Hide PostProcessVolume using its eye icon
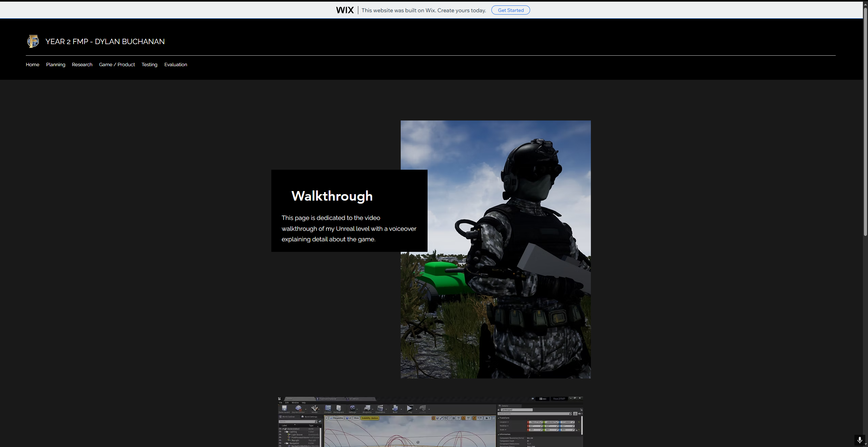868x447 pixels. (280, 437)
